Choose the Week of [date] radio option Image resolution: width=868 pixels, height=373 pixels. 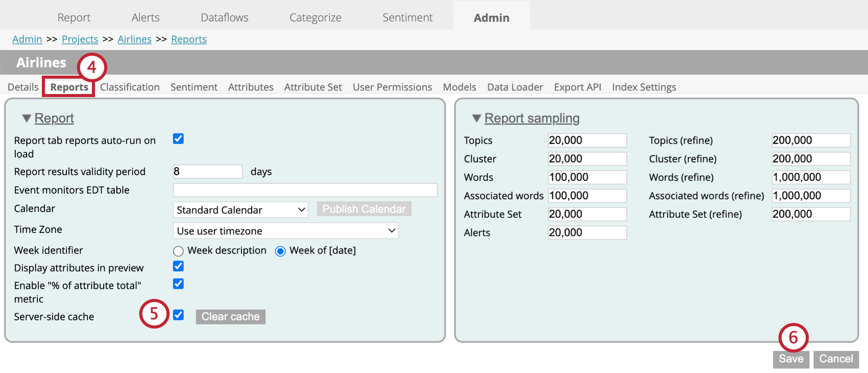pyautogui.click(x=280, y=251)
